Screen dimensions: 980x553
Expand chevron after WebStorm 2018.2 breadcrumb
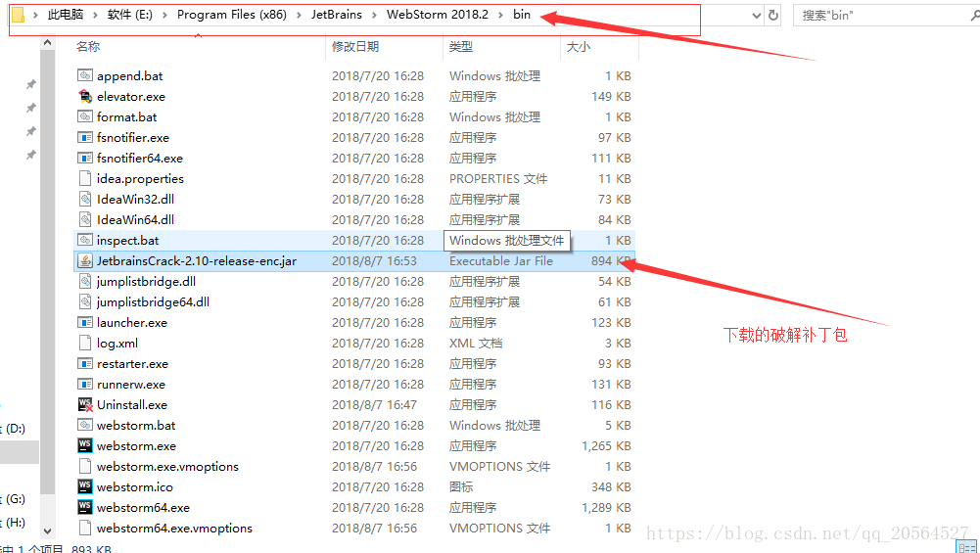[501, 15]
